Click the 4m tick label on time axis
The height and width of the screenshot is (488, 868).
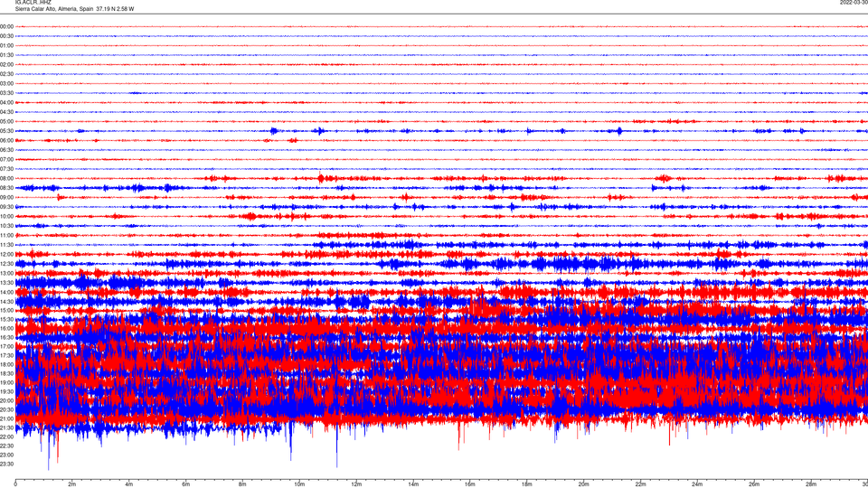pos(129,484)
